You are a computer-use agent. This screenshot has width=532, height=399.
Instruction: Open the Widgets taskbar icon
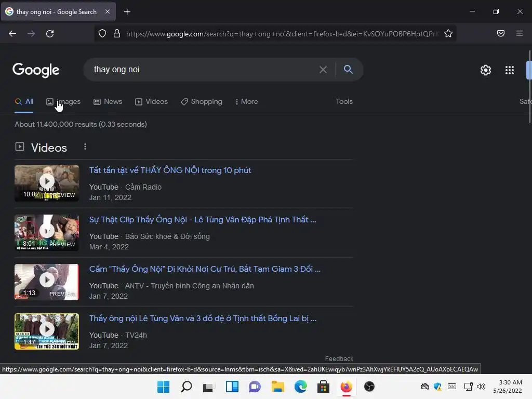pyautogui.click(x=232, y=387)
